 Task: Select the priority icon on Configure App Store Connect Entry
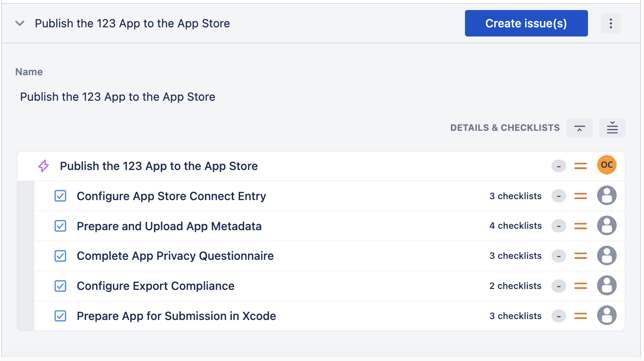coord(580,196)
